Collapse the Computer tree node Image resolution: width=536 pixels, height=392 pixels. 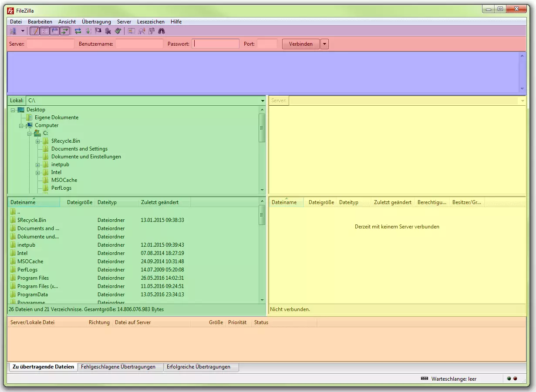(21, 126)
